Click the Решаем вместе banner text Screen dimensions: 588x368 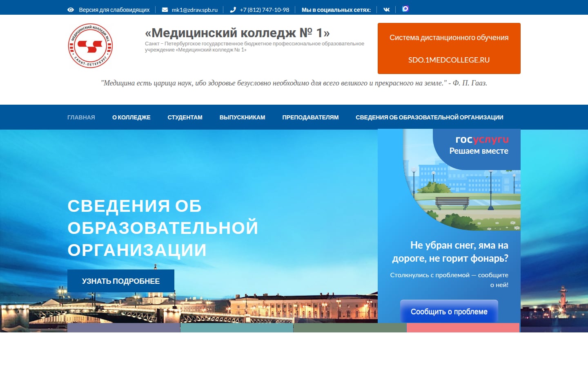click(479, 151)
